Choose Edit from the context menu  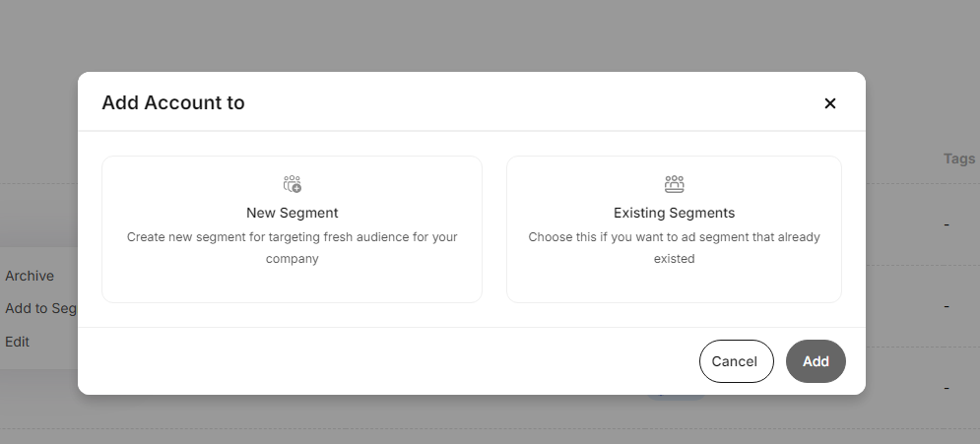click(x=18, y=342)
